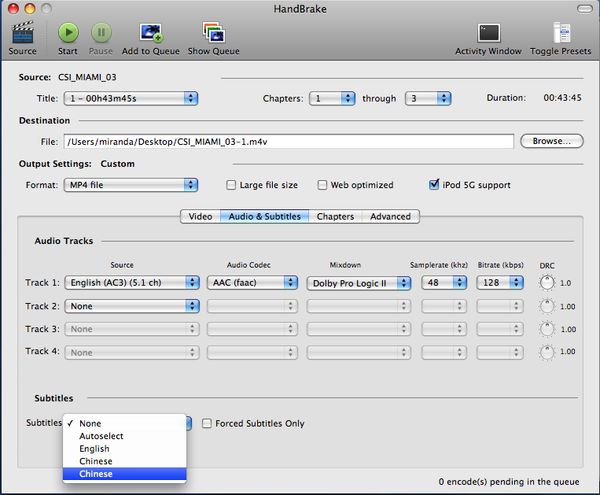Click the Track 4 source dropdown None
Screen dimensions: 600x495
coord(132,352)
